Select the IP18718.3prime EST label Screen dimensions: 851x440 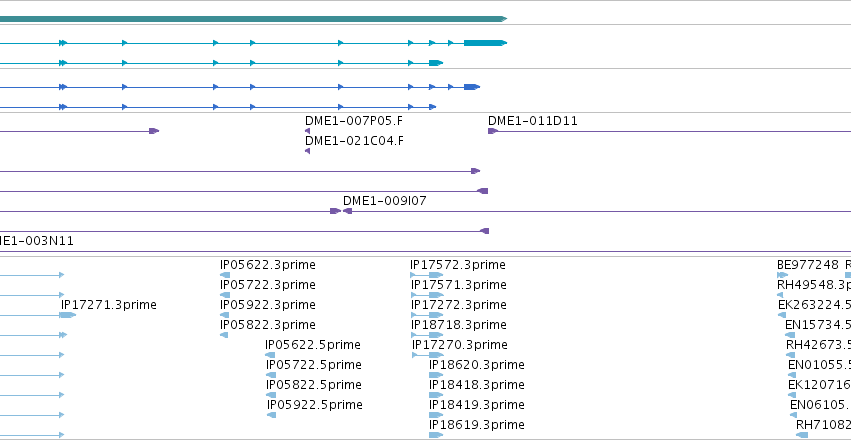coord(459,325)
